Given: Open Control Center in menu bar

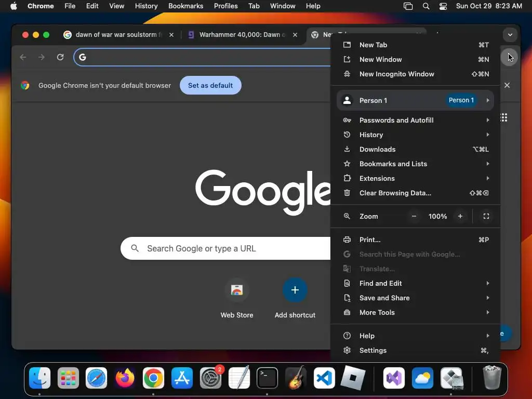Looking at the screenshot, I should pyautogui.click(x=443, y=6).
